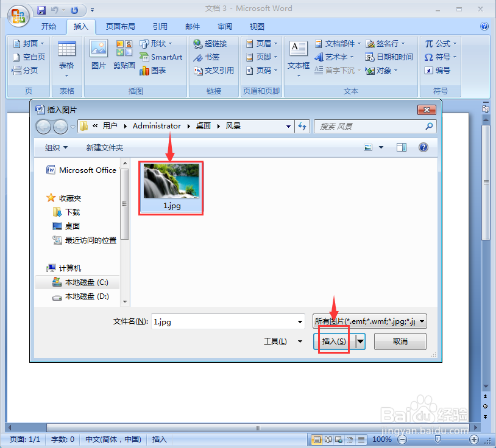Screen dimensions: 496x448
Task: Insert a blank page (空白页)
Action: tap(29, 57)
